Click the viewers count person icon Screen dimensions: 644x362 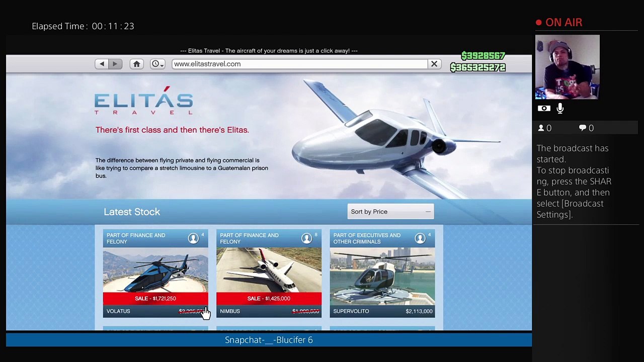[541, 128]
